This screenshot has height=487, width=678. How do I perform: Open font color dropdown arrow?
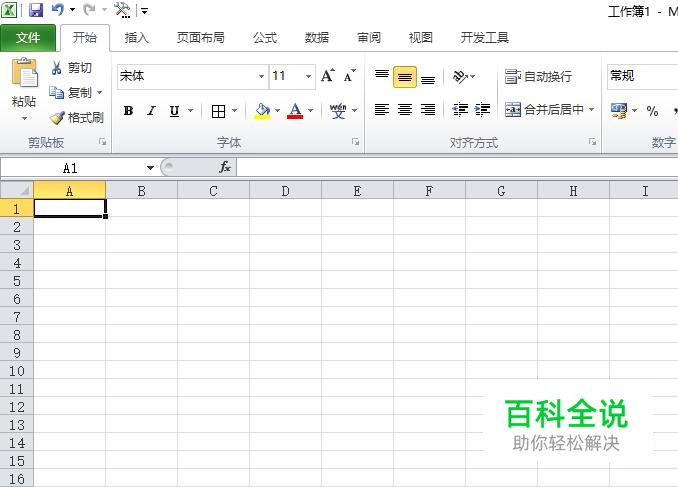tap(310, 111)
